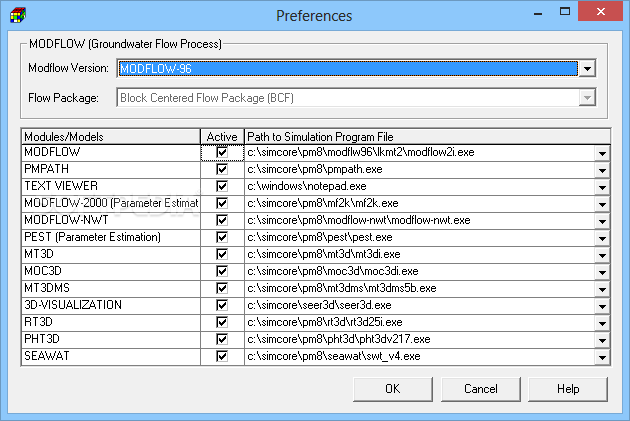The image size is (630, 421).
Task: Expand path dropdown for notepad.exe
Action: click(602, 187)
